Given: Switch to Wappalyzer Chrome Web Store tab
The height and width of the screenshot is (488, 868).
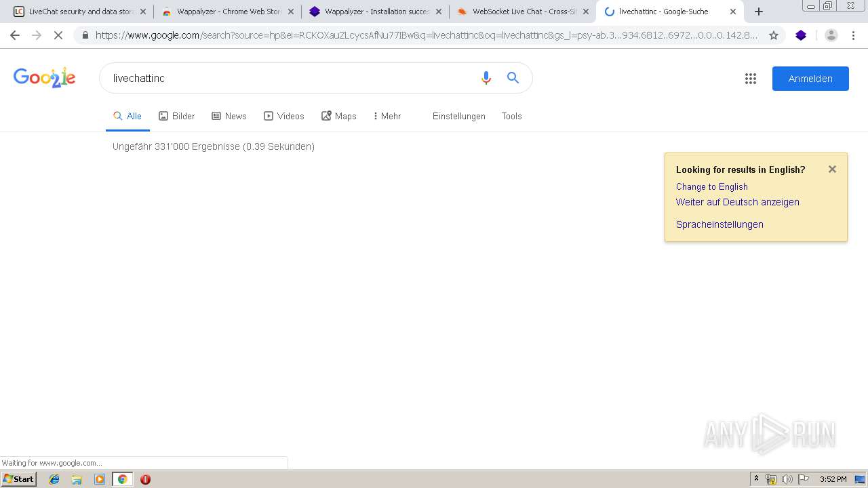Looking at the screenshot, I should (229, 12).
